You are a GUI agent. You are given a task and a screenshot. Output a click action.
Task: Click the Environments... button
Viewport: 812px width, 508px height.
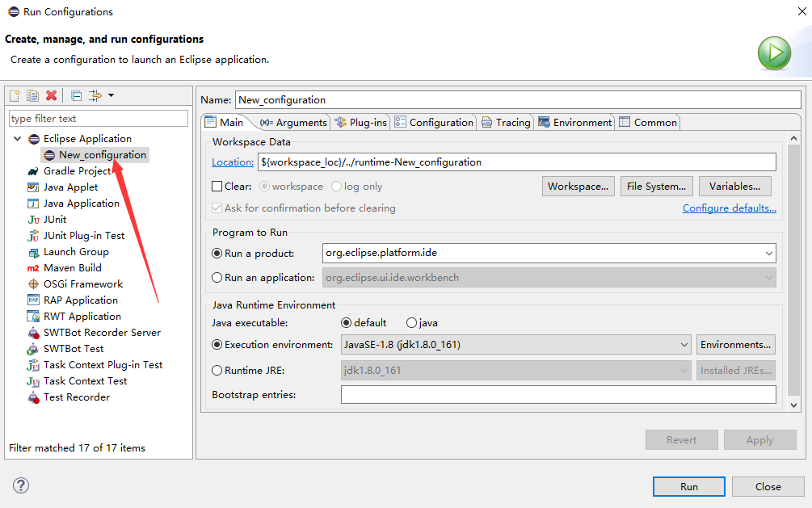pos(735,344)
